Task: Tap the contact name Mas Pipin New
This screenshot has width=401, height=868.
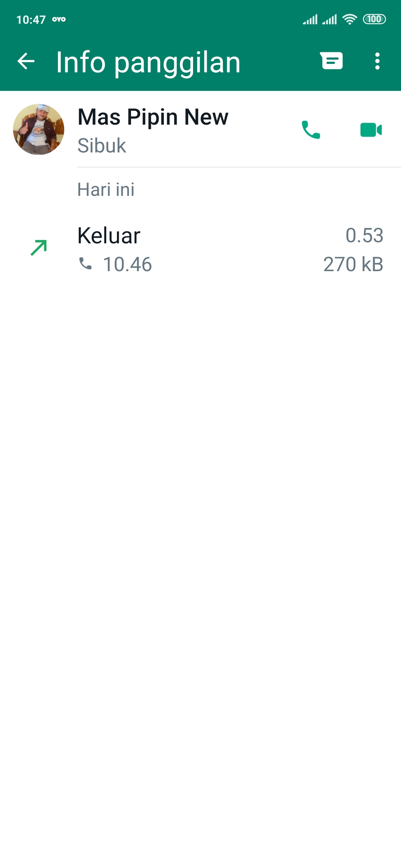Action: (x=153, y=117)
